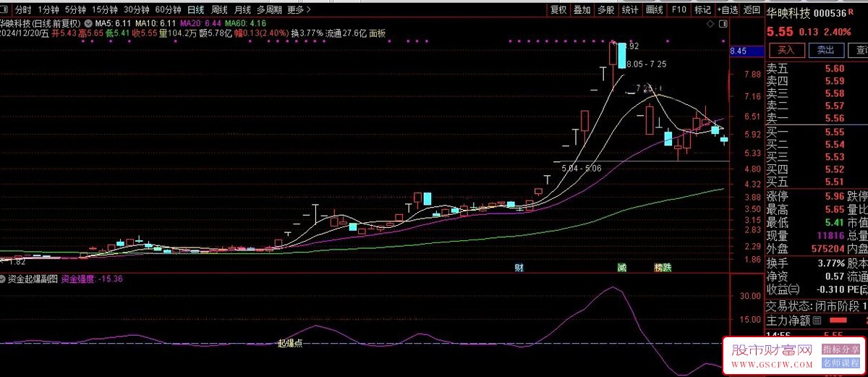Switch to 60分钟 period
Viewport: 868px width, 377px height.
click(x=168, y=10)
